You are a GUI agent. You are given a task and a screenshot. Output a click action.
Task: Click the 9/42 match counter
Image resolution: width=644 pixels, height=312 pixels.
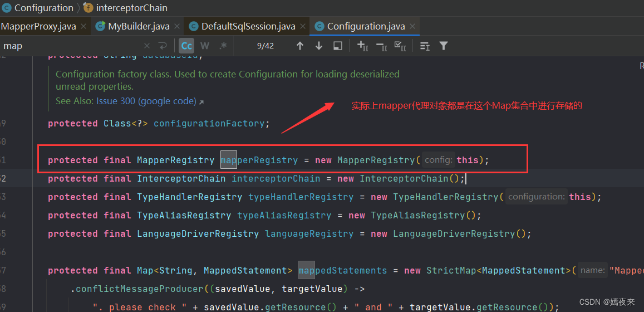coord(266,46)
